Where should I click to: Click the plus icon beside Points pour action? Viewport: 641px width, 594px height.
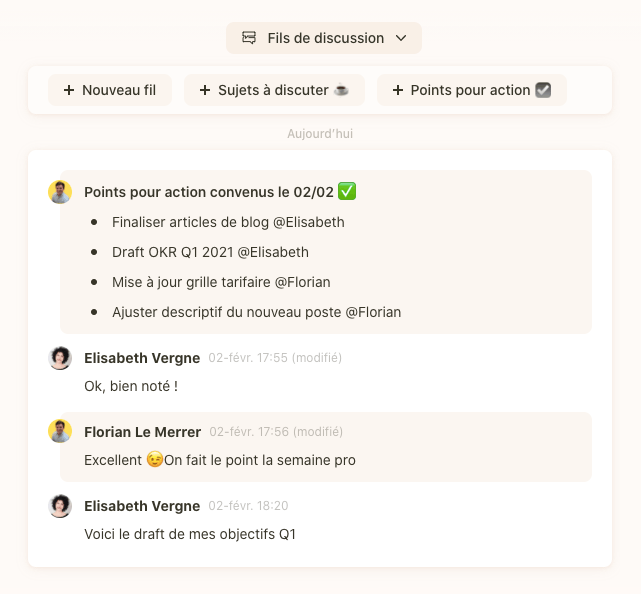click(x=398, y=90)
